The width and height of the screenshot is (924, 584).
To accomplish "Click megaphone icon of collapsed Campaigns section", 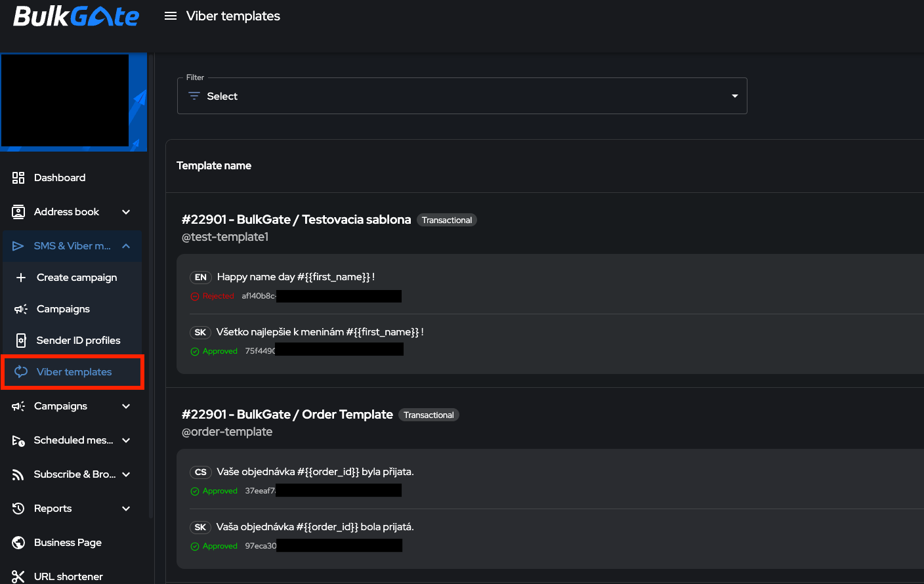I will (18, 406).
